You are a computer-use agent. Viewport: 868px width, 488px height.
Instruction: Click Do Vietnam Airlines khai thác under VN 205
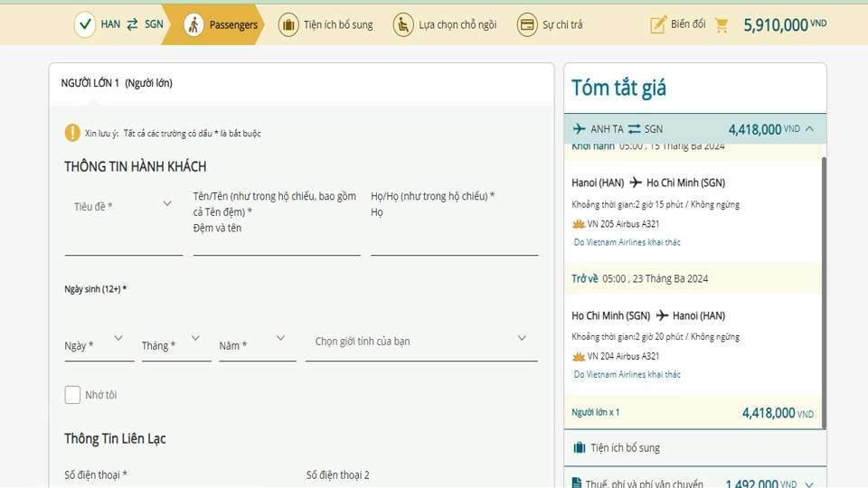[x=627, y=242]
